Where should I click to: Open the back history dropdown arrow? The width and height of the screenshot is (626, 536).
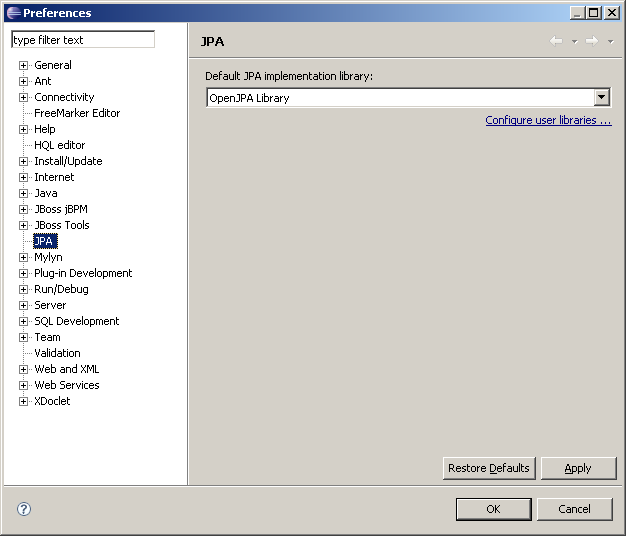click(574, 42)
